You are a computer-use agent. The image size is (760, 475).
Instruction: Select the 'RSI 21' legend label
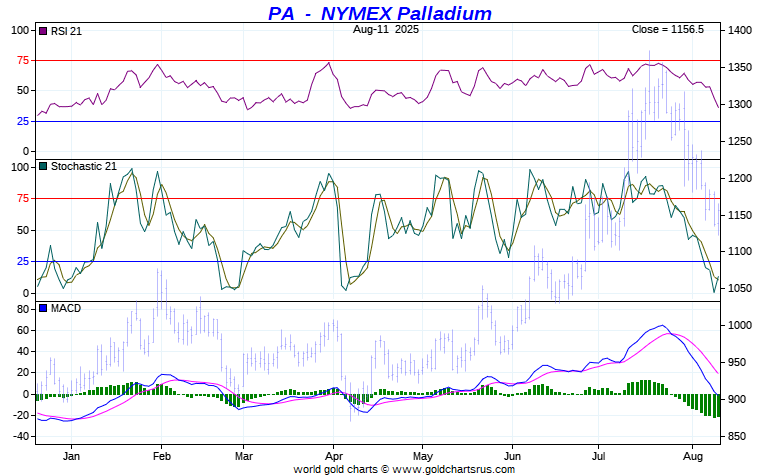[x=66, y=31]
